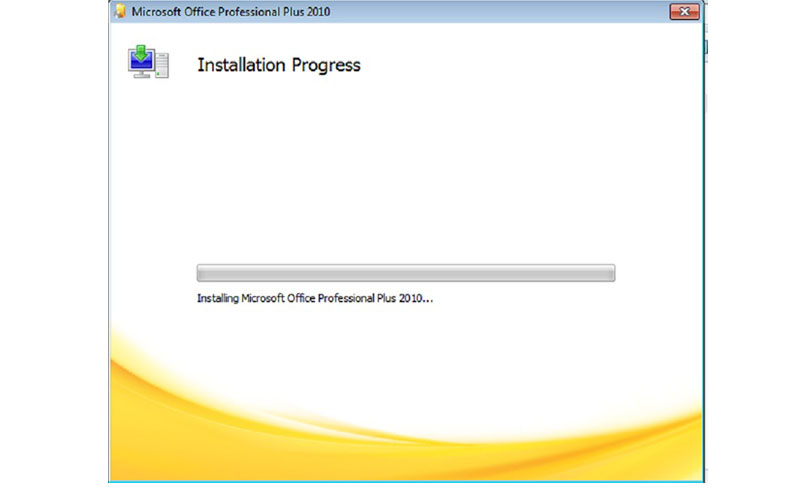Image resolution: width=800 pixels, height=500 pixels.
Task: Click the "Installation Progress" heading
Action: click(x=279, y=65)
